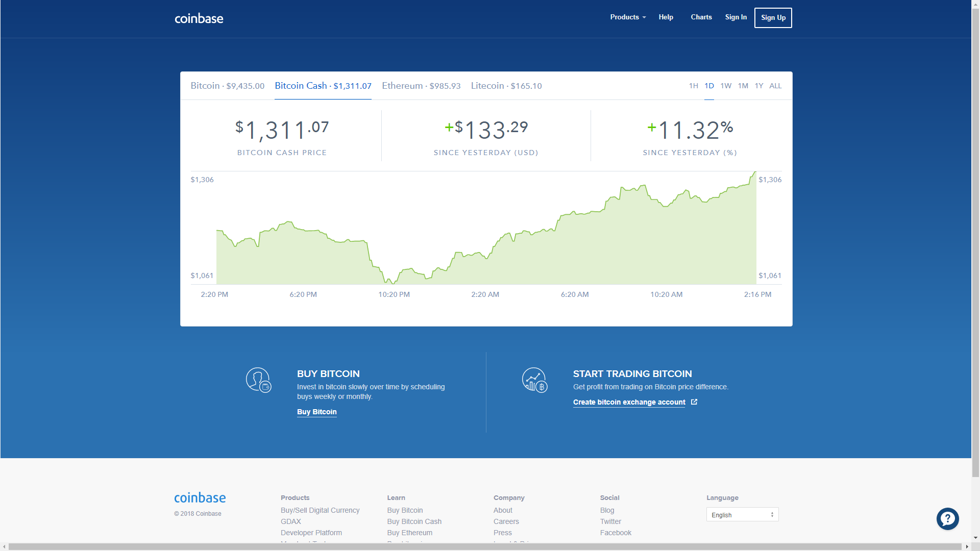The height and width of the screenshot is (551, 980).
Task: Click the Sign Up button
Action: click(x=773, y=18)
